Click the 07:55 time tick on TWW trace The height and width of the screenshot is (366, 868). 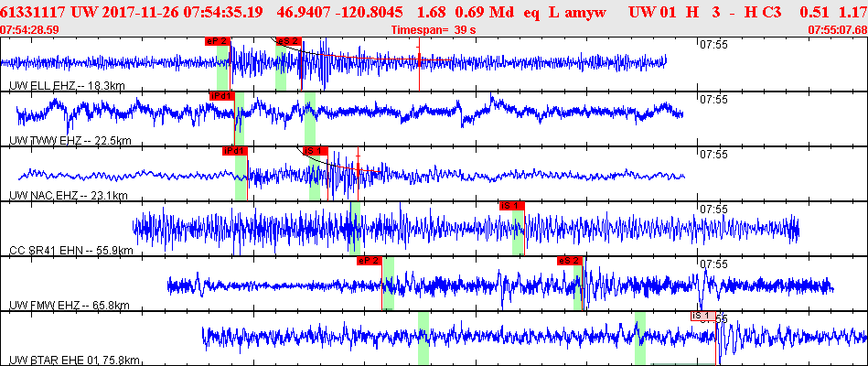tap(713, 100)
